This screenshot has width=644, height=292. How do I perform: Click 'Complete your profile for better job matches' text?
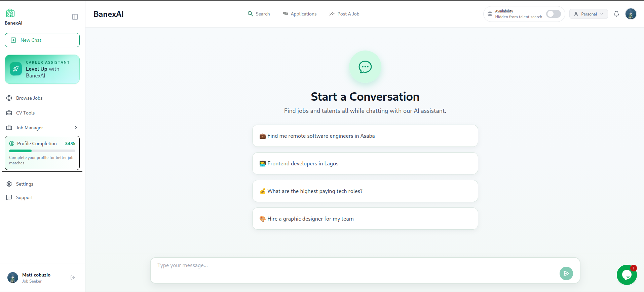point(41,160)
